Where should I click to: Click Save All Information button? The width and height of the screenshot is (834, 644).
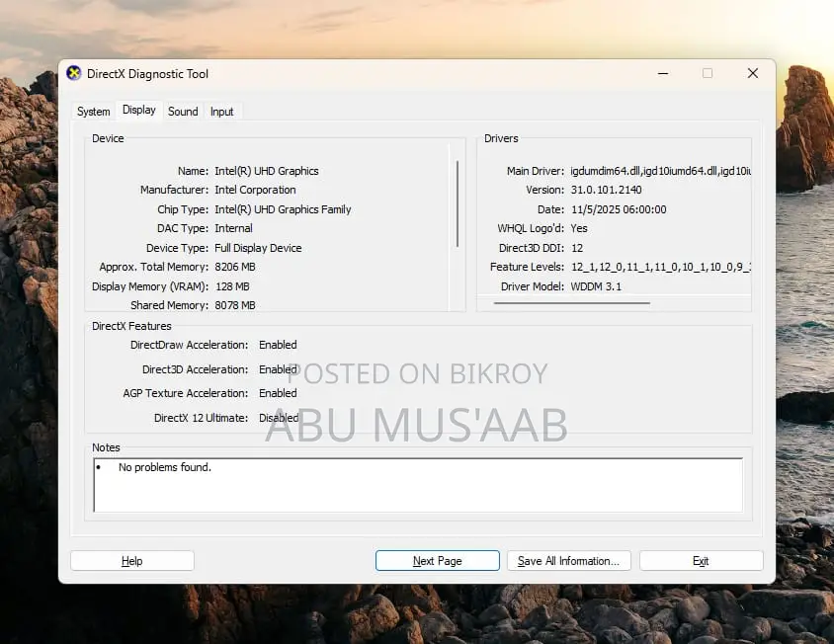coord(568,561)
